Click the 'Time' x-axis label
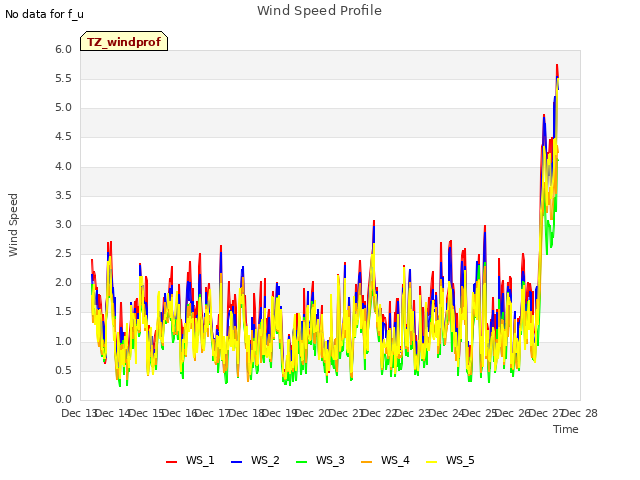Screen dimensions: 640x480 (566, 429)
